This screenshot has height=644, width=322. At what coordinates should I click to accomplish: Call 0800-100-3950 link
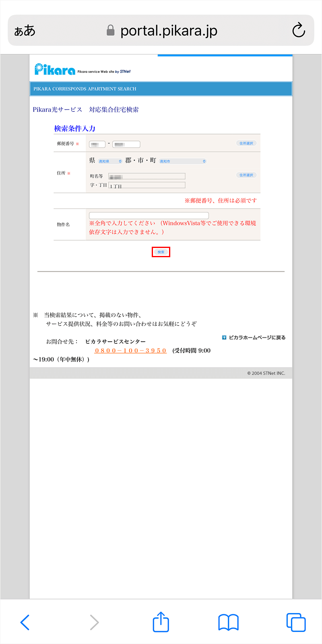(x=130, y=351)
